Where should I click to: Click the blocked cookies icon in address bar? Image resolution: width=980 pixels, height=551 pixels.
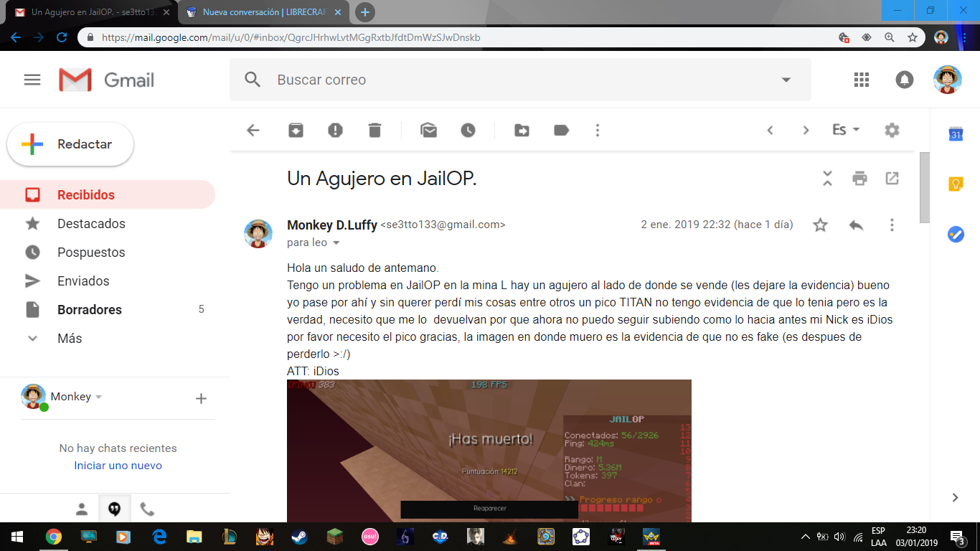(x=844, y=37)
